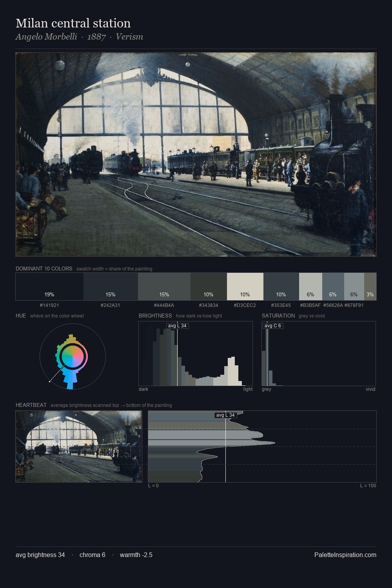This screenshot has width=392, height=588.
Task: Click 'where on the color wheel' caption
Action: click(57, 316)
